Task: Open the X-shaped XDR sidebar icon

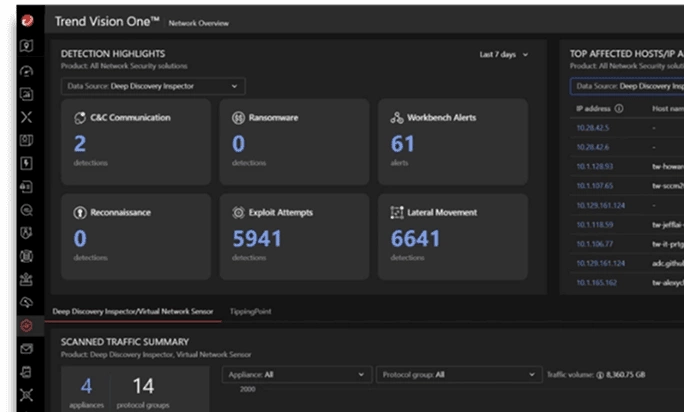Action: coord(27,117)
